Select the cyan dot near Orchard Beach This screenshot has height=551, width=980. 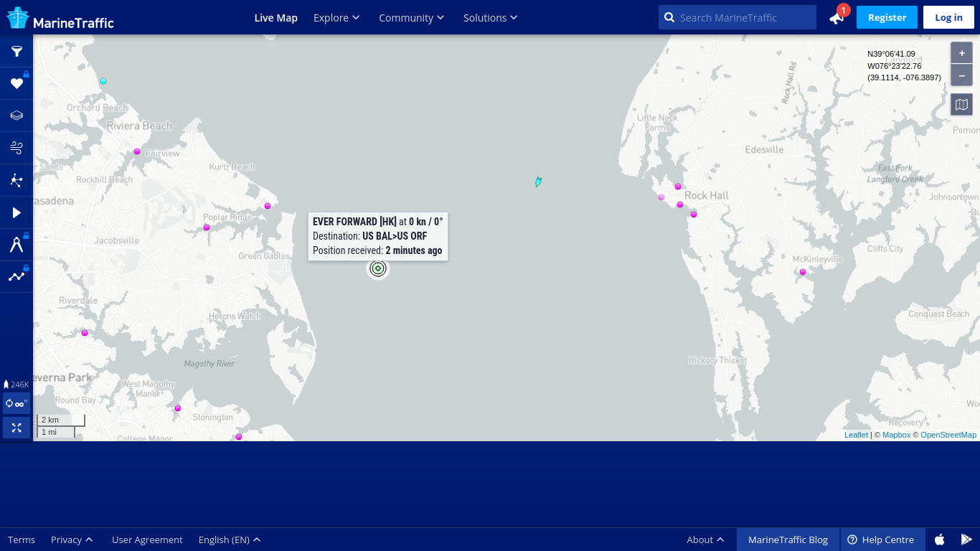coord(103,81)
